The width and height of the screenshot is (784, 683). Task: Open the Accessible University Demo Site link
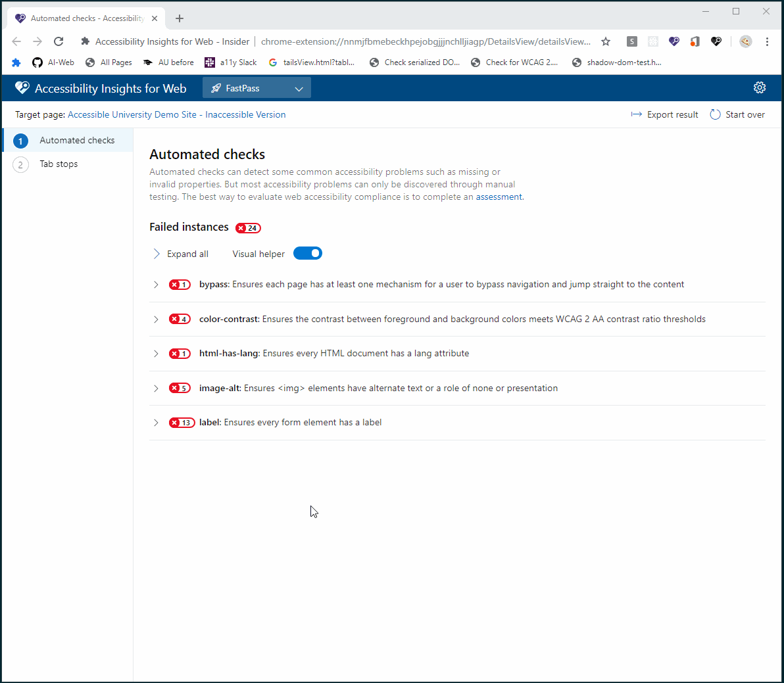point(176,114)
